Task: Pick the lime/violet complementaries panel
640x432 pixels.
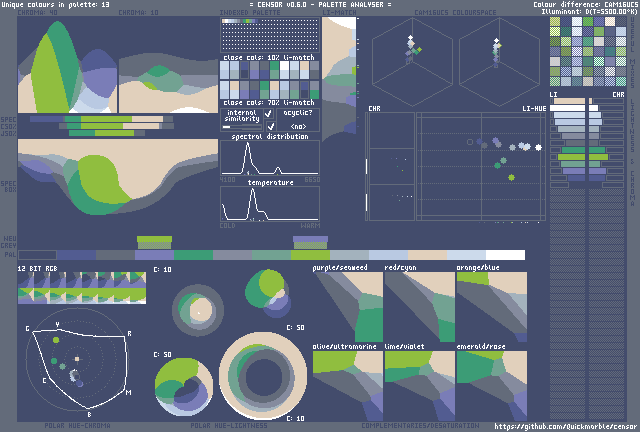Action: [418, 384]
